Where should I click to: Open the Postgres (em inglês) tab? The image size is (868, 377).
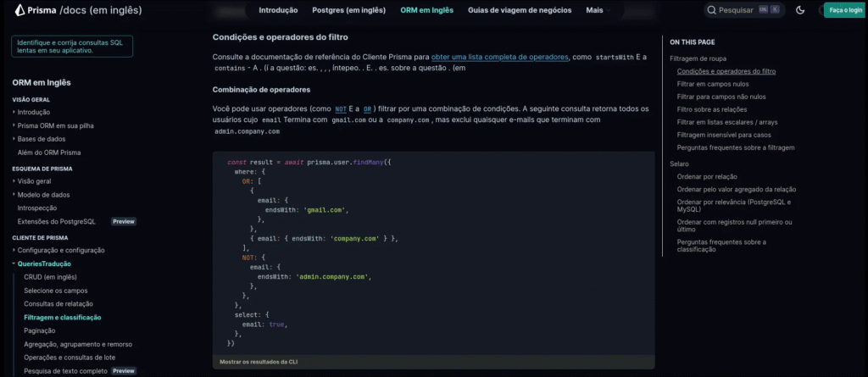(348, 10)
